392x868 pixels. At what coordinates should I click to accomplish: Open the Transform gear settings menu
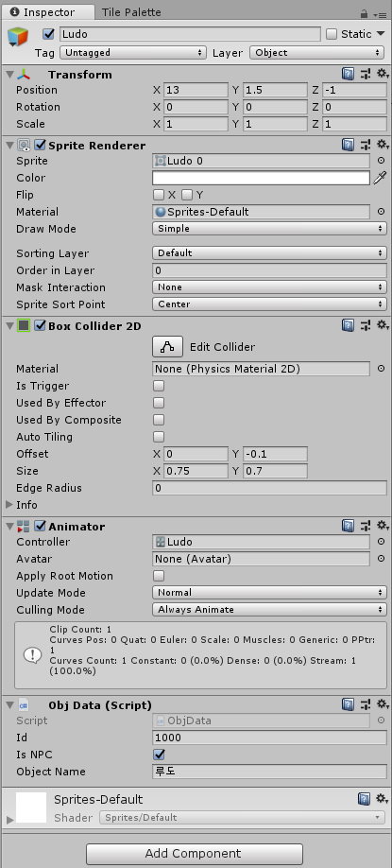tap(383, 74)
